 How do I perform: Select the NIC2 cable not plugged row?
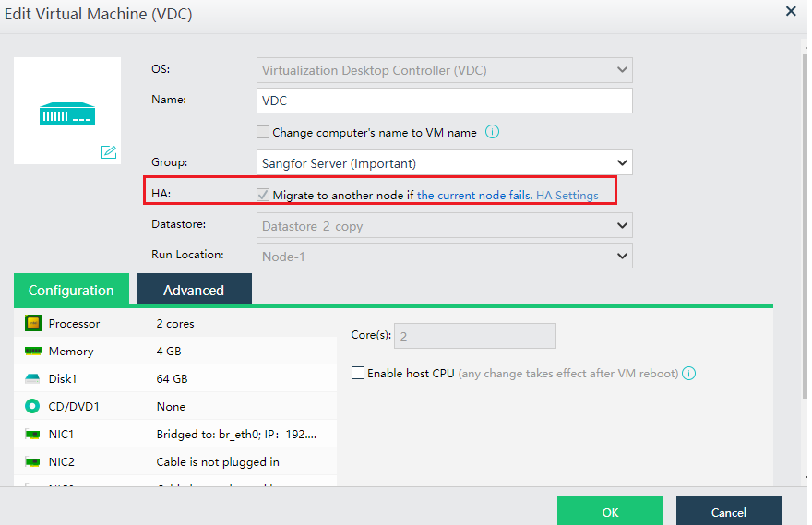pyautogui.click(x=175, y=461)
